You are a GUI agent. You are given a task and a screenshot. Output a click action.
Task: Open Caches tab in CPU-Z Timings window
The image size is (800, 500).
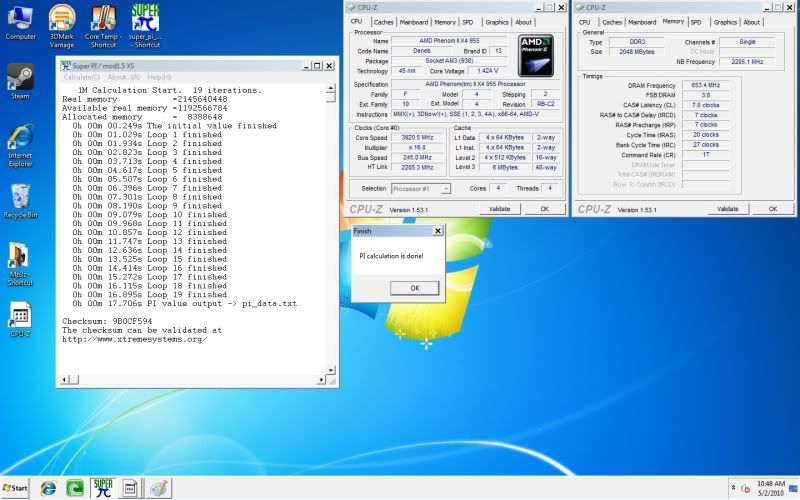click(611, 22)
